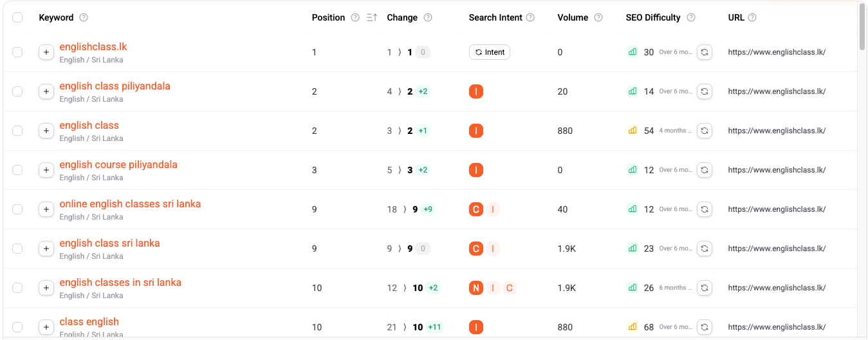Expand englishclass.lk row with plus button

point(46,52)
